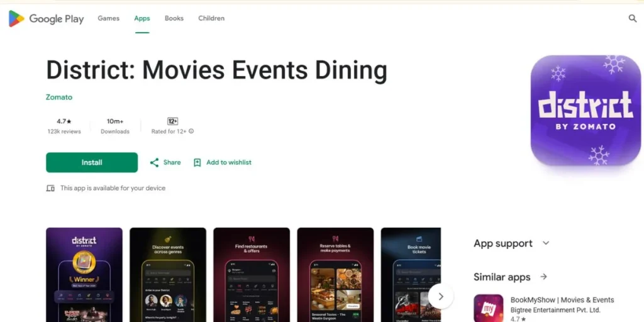Viewport: 644px width, 322px height.
Task: Open Reserve tables & make payments screenshot
Action: tap(336, 275)
